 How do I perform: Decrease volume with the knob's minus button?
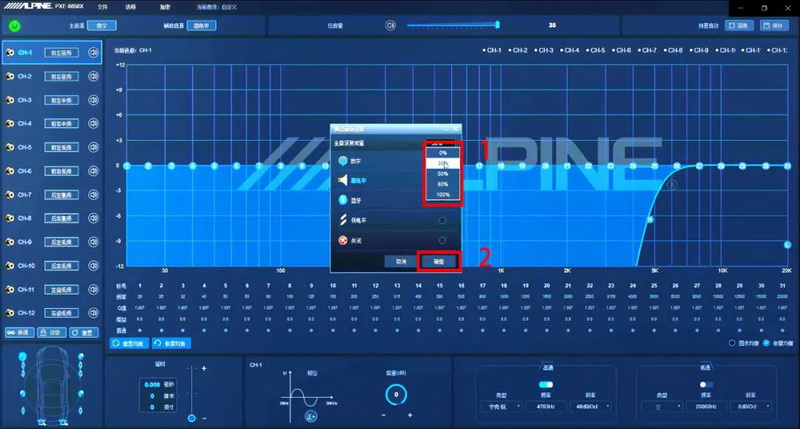(384, 416)
